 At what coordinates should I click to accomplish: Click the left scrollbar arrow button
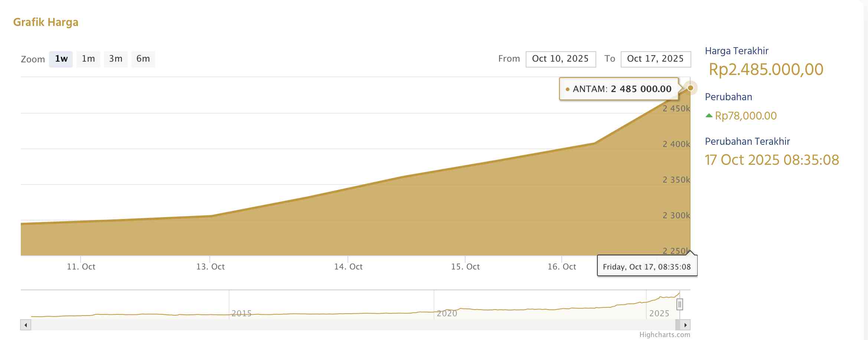pos(26,325)
